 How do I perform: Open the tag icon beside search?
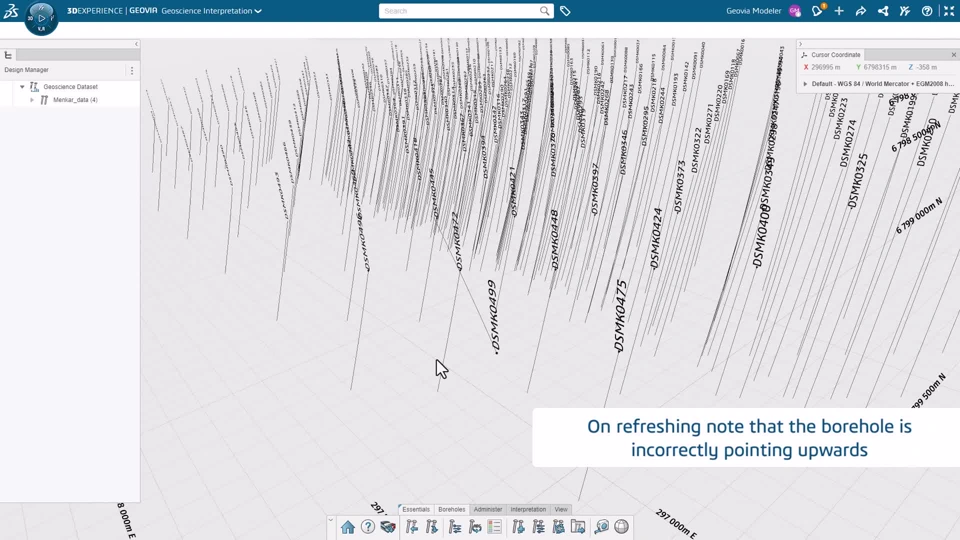[x=565, y=11]
